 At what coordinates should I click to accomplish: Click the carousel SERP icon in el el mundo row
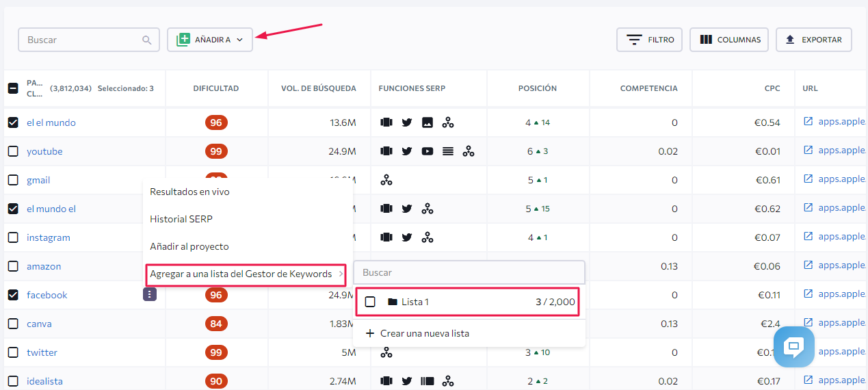coord(386,122)
